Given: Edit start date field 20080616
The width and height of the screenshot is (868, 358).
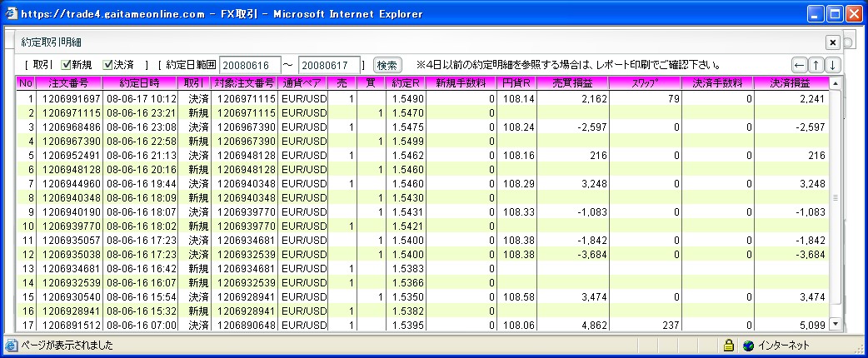Looking at the screenshot, I should click(251, 65).
